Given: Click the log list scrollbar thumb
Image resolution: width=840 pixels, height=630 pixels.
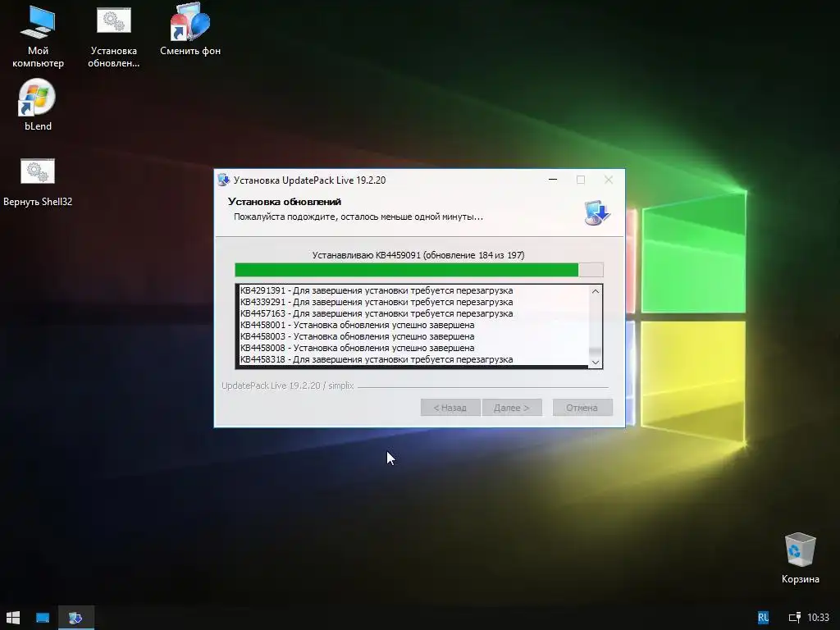Looking at the screenshot, I should click(596, 352).
